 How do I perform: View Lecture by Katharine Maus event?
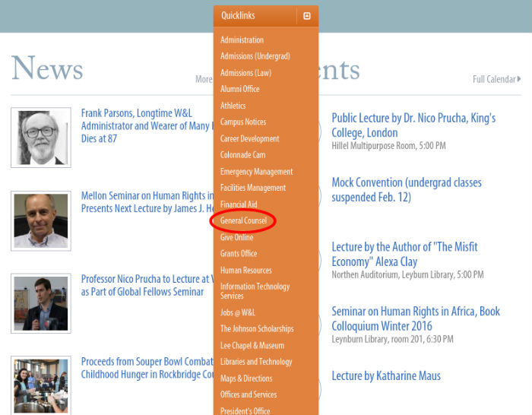pyautogui.click(x=386, y=375)
